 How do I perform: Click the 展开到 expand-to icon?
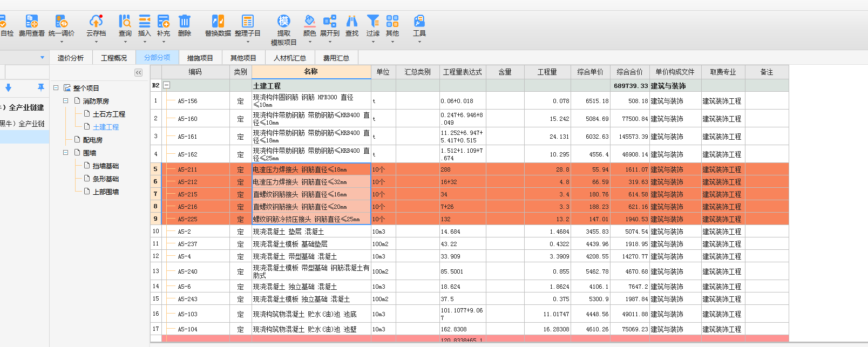(x=330, y=22)
